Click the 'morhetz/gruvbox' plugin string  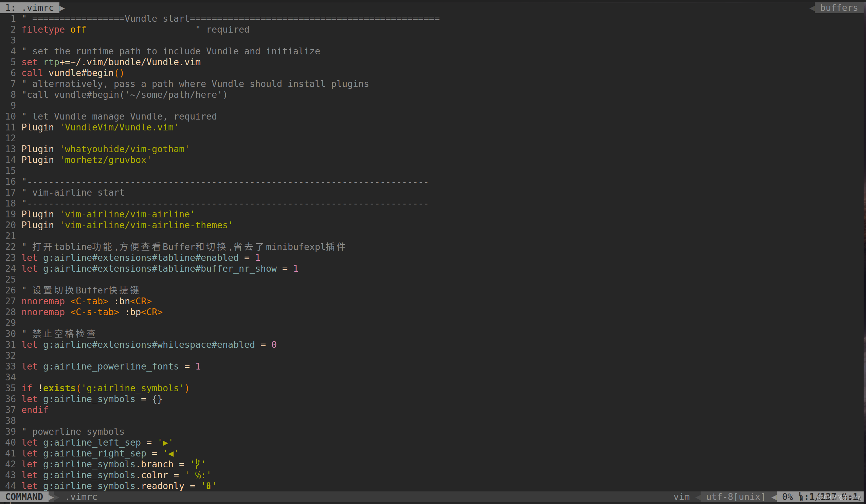(x=106, y=160)
